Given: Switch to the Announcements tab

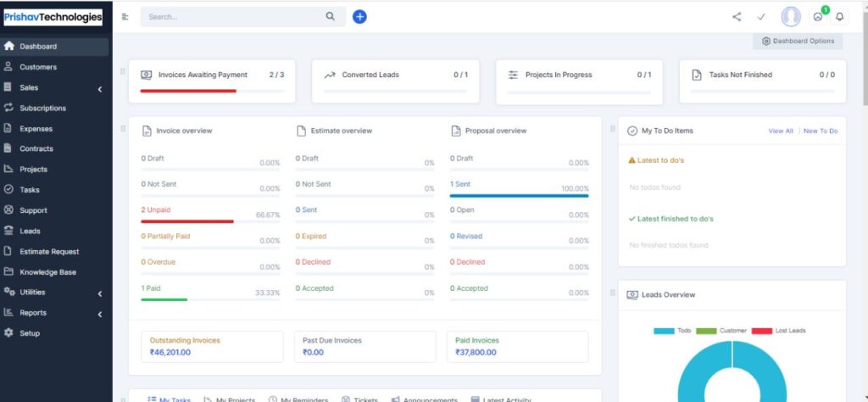Looking at the screenshot, I should pyautogui.click(x=425, y=399).
